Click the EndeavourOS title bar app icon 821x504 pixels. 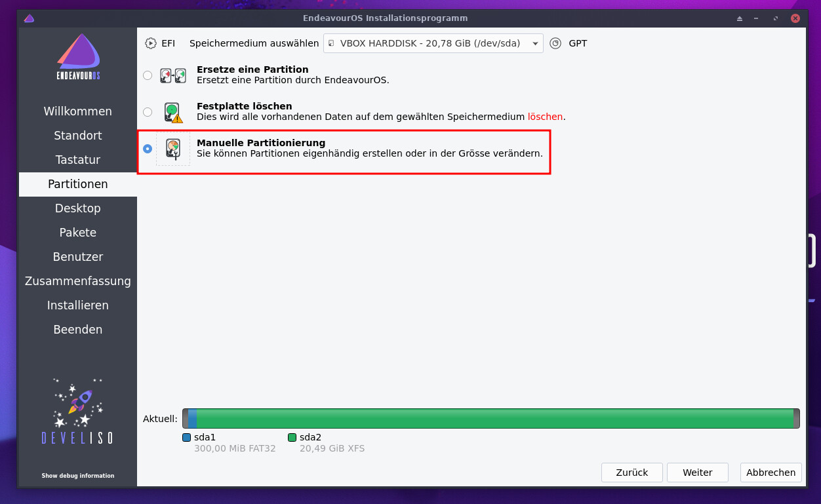click(x=29, y=18)
